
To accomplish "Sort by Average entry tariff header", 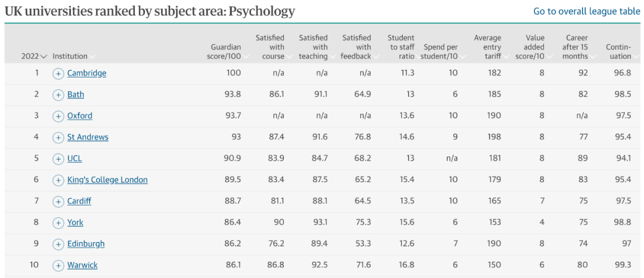I will [491, 47].
